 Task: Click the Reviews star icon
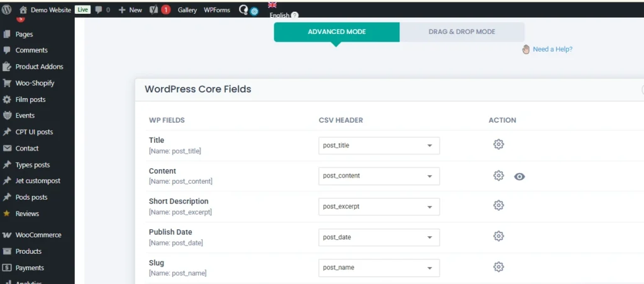click(x=6, y=213)
